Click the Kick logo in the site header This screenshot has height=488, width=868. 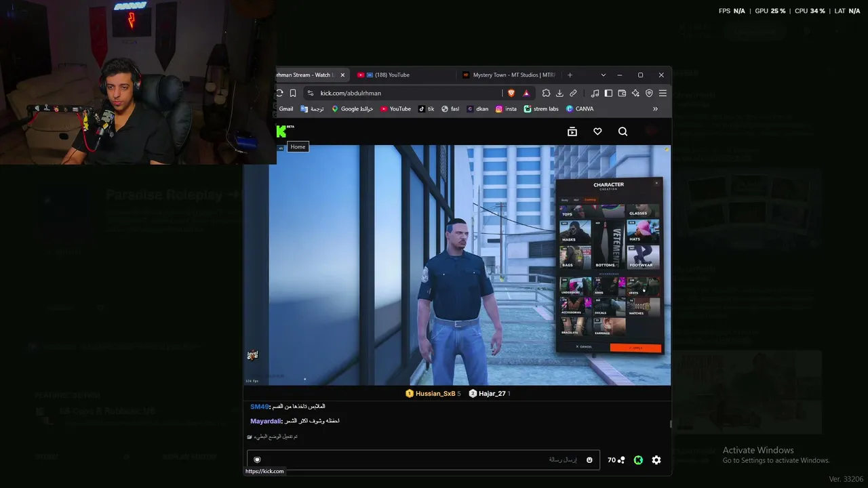click(281, 131)
